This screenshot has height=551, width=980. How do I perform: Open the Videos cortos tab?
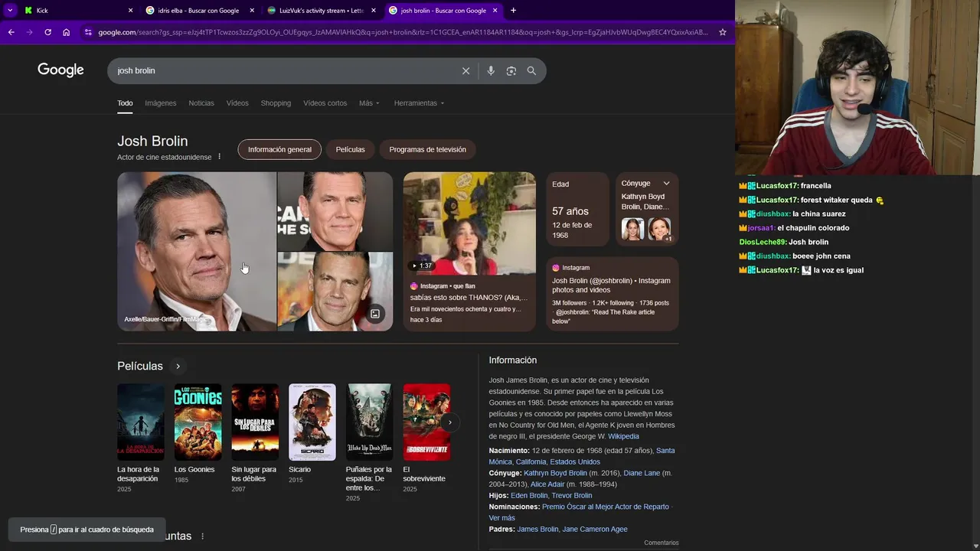pyautogui.click(x=325, y=103)
